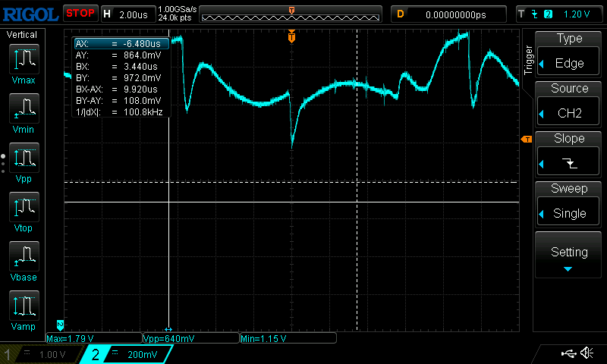Click the Max=1.79 V measurement result
607x364 pixels.
(70, 339)
